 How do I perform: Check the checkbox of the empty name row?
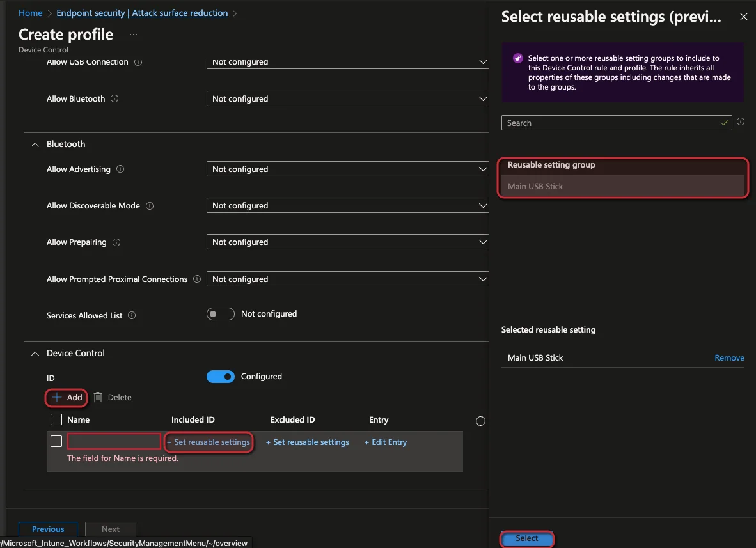56,441
